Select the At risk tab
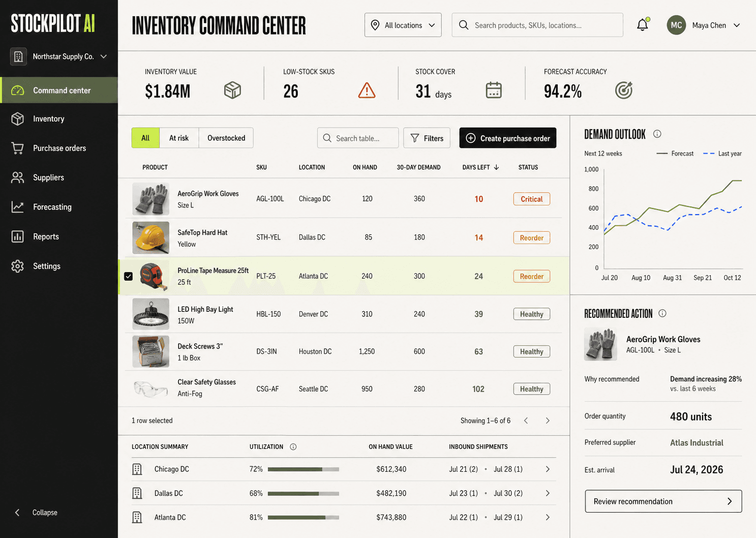Viewport: 756px width, 538px height. (179, 138)
